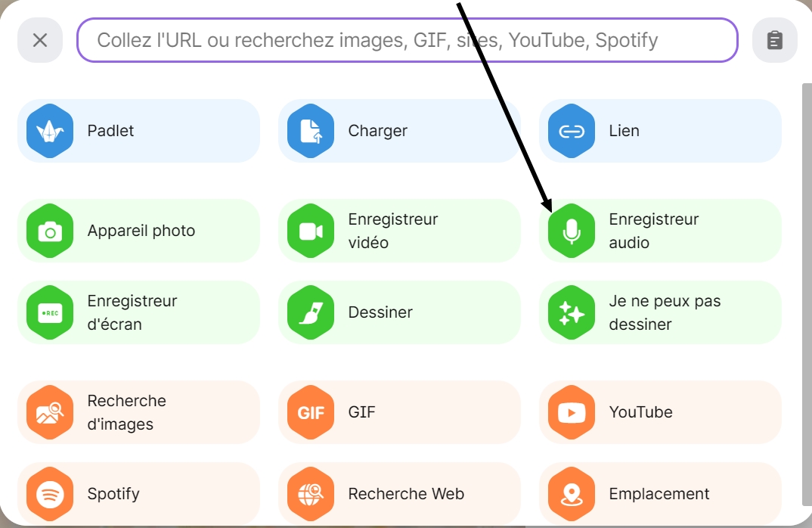Viewport: 812px width, 528px height.
Task: Click the Enregistreur audio microphone icon
Action: coord(572,231)
